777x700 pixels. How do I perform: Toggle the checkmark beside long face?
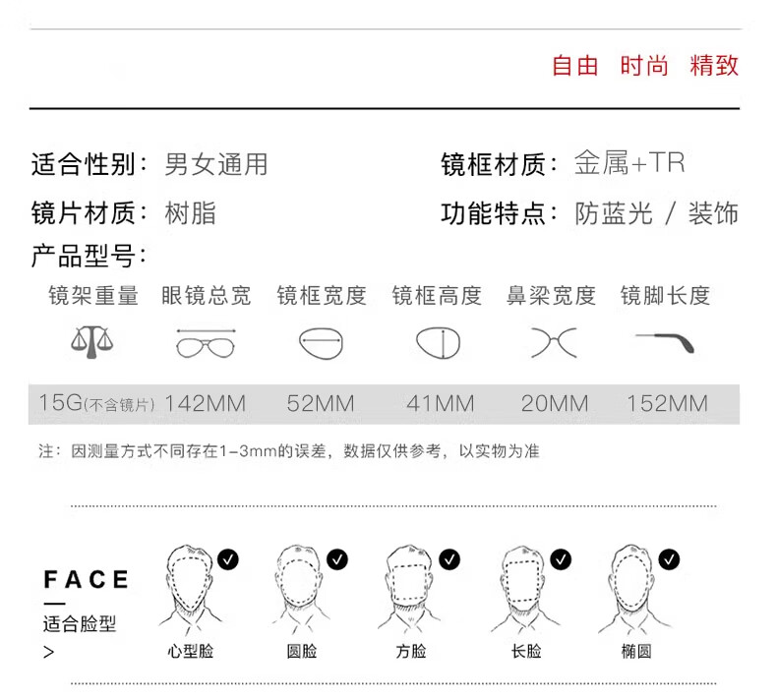[561, 559]
